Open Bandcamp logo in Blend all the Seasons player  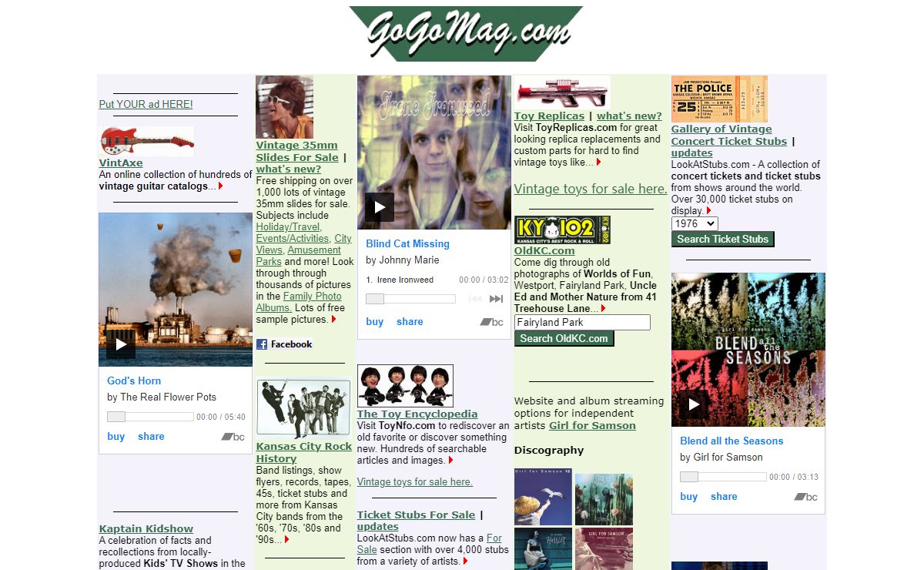click(x=805, y=497)
